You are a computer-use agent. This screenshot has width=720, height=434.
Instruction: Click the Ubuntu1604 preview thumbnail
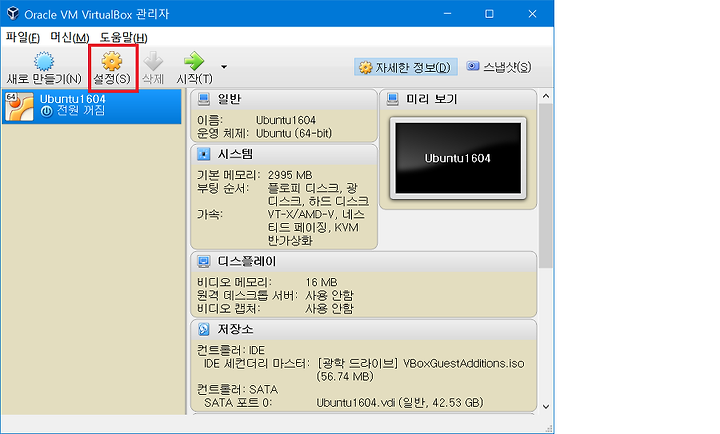[458, 158]
